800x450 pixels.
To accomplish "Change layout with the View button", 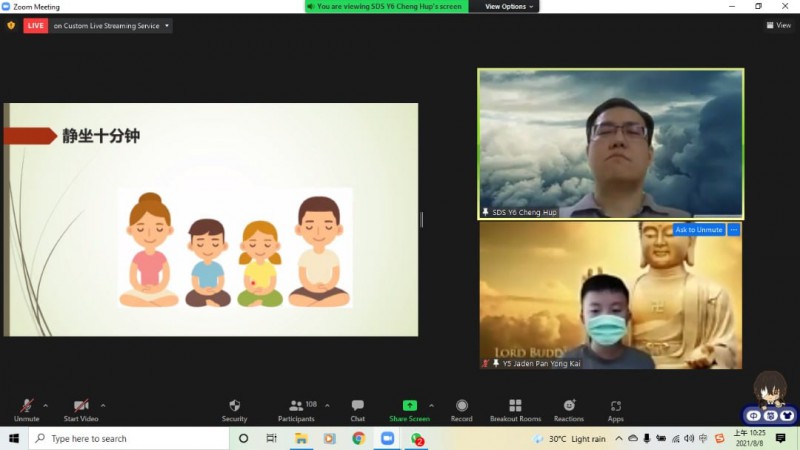I will (779, 26).
